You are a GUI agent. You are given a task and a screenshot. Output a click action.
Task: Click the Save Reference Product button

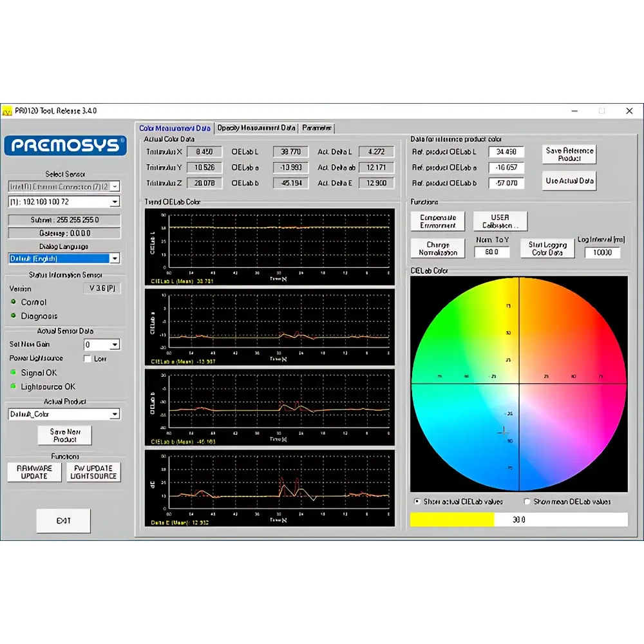569,154
